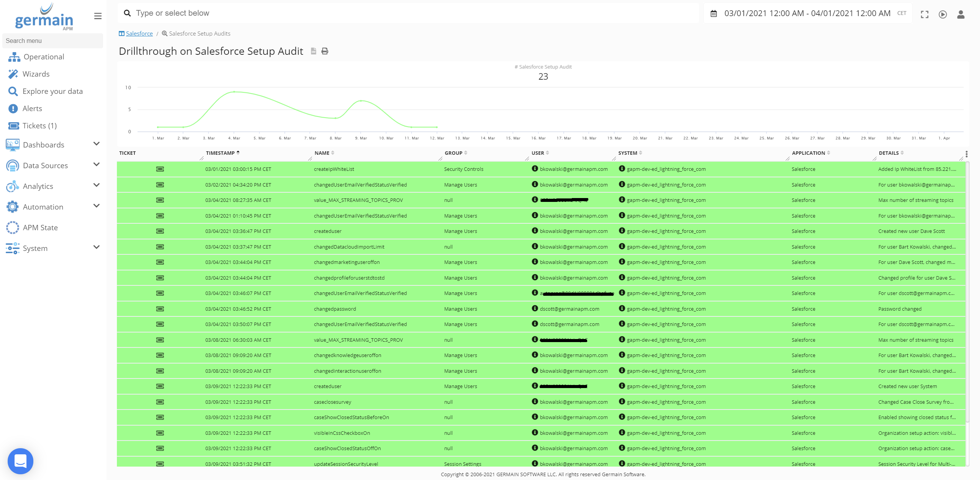This screenshot has width=980, height=480.
Task: Open Tickets (1) in sidebar
Action: 39,126
